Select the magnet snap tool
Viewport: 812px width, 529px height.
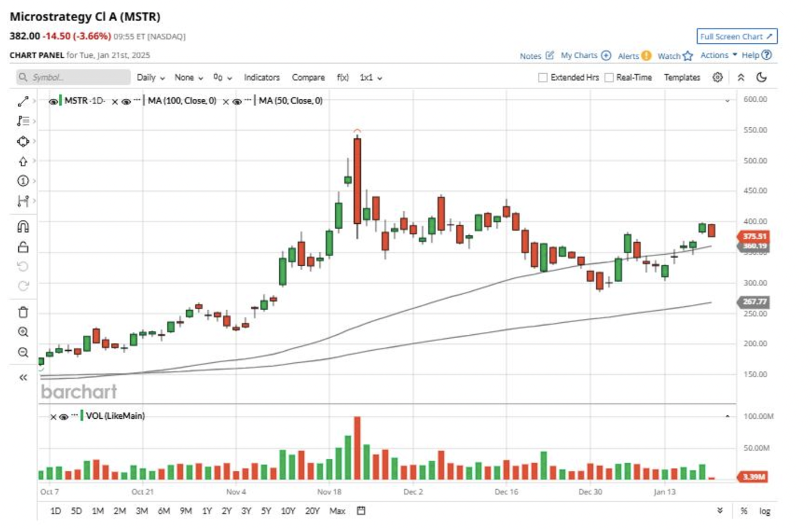click(x=23, y=227)
